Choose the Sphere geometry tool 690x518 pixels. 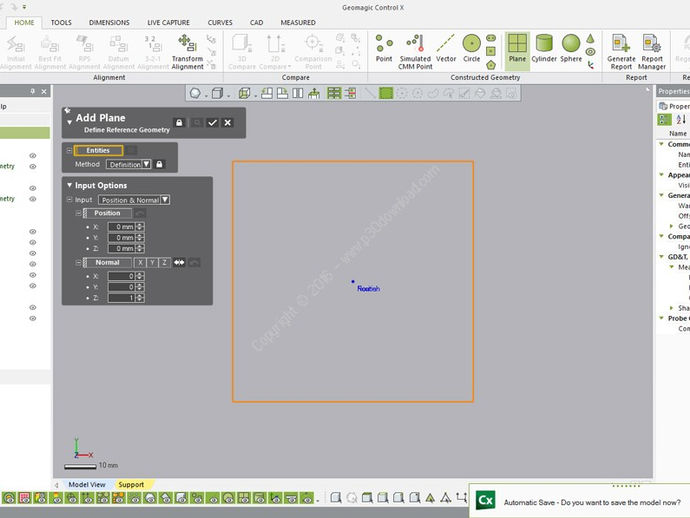click(571, 49)
